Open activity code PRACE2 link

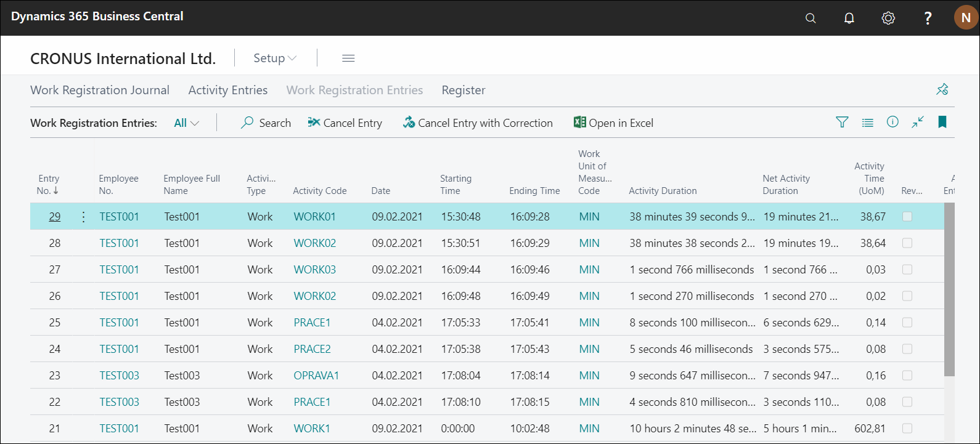(312, 349)
